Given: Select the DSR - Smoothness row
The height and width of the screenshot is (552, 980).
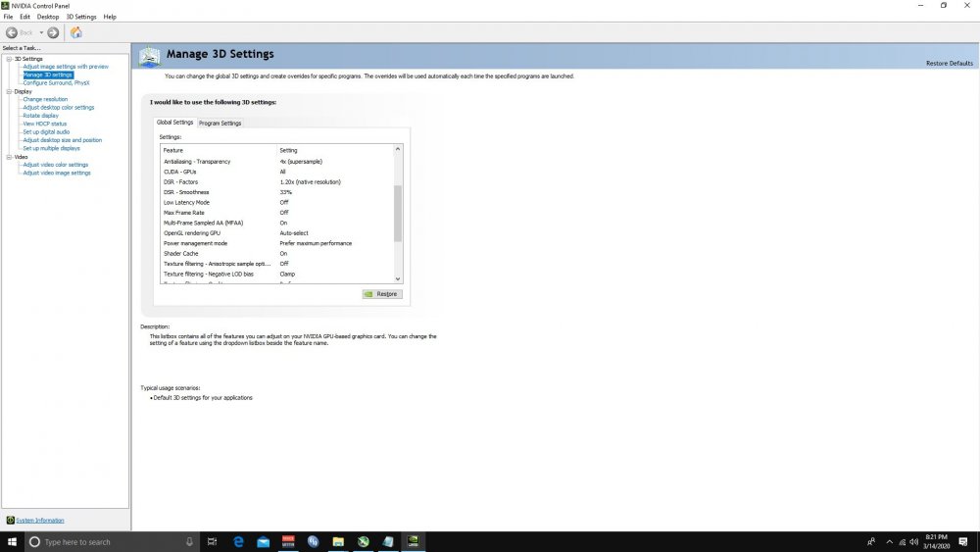Looking at the screenshot, I should tap(277, 192).
